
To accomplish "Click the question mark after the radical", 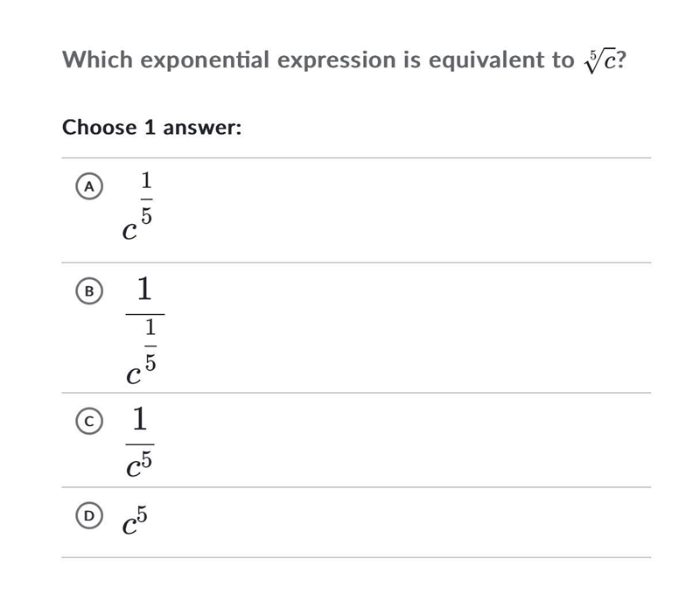I will tap(621, 59).
